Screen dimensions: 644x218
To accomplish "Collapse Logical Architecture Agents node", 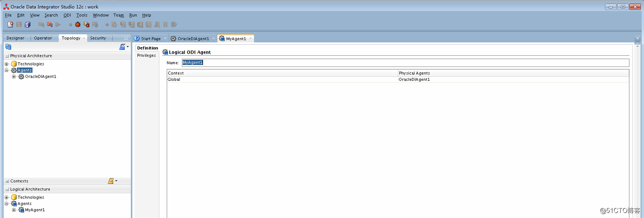I will [x=6, y=203].
